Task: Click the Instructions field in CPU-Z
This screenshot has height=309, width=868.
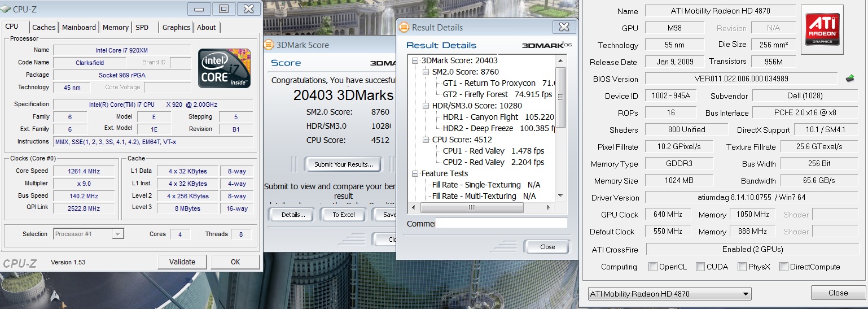Action: coord(152,142)
